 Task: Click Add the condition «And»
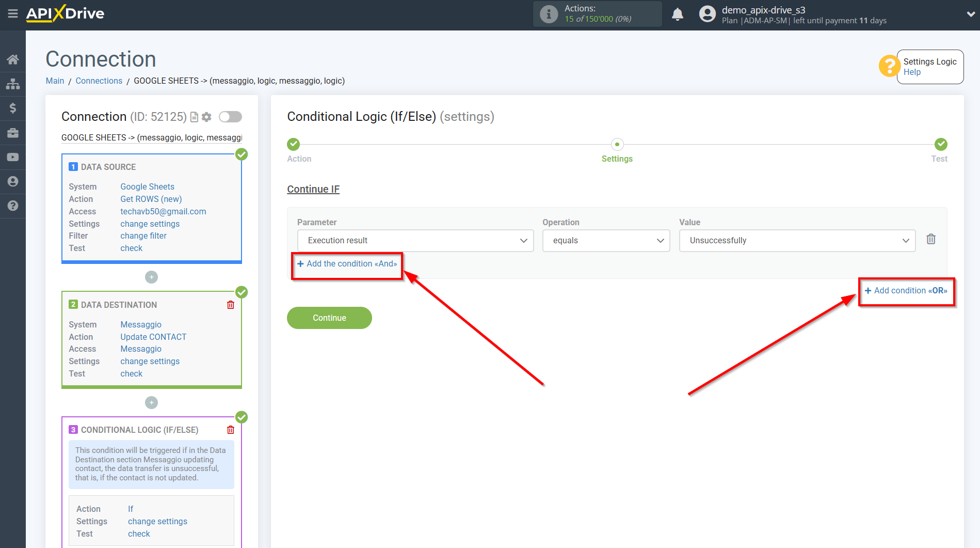pos(347,264)
